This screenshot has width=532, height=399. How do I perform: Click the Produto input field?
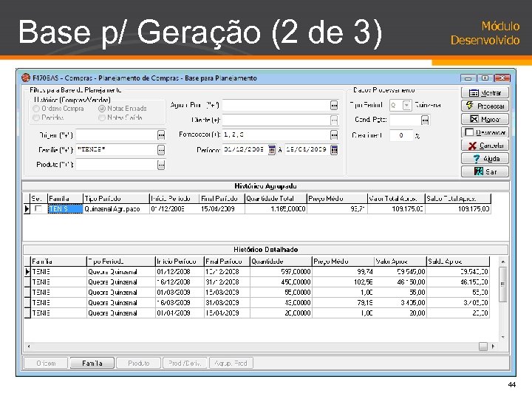[x=117, y=165]
